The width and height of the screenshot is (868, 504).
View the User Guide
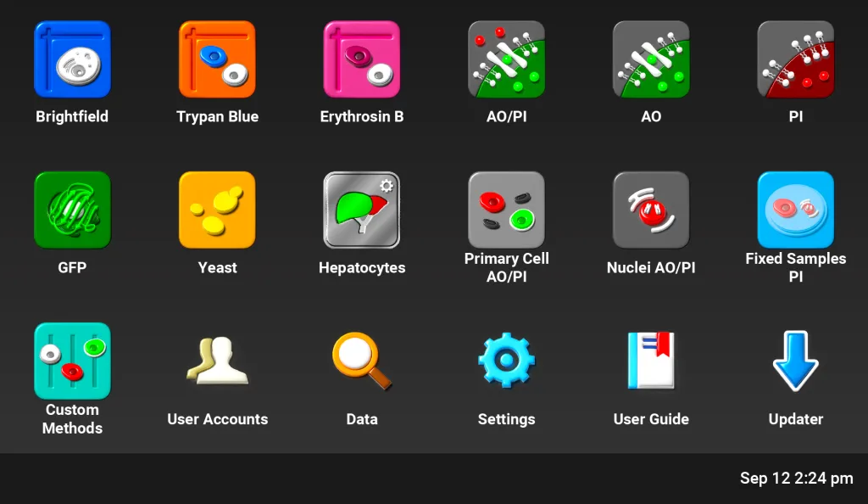(651, 361)
